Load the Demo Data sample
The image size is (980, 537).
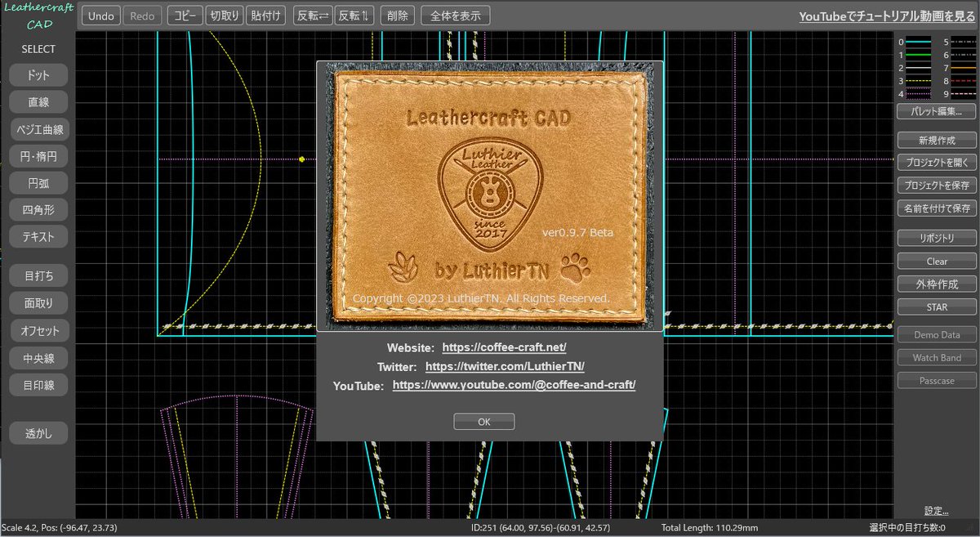pyautogui.click(x=937, y=335)
